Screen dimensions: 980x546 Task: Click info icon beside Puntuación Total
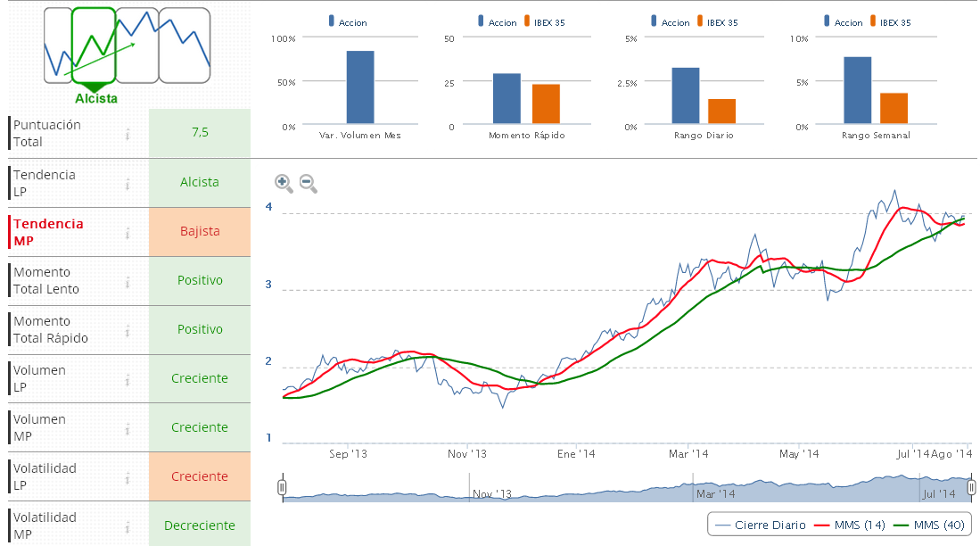[x=128, y=134]
